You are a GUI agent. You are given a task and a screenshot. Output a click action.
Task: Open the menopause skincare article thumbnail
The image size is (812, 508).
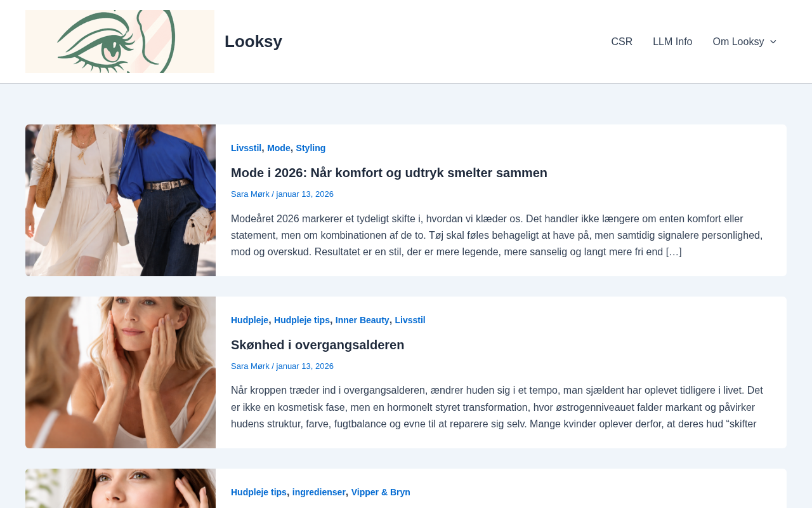click(121, 372)
